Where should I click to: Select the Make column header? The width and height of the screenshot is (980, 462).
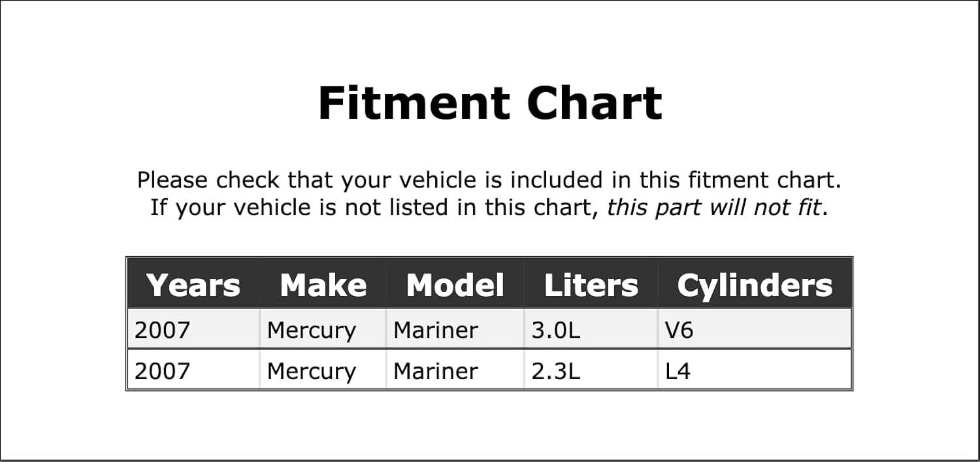click(323, 286)
